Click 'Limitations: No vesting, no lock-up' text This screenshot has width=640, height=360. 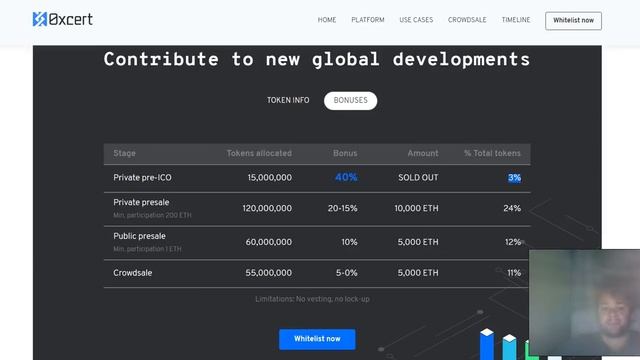pos(312,299)
